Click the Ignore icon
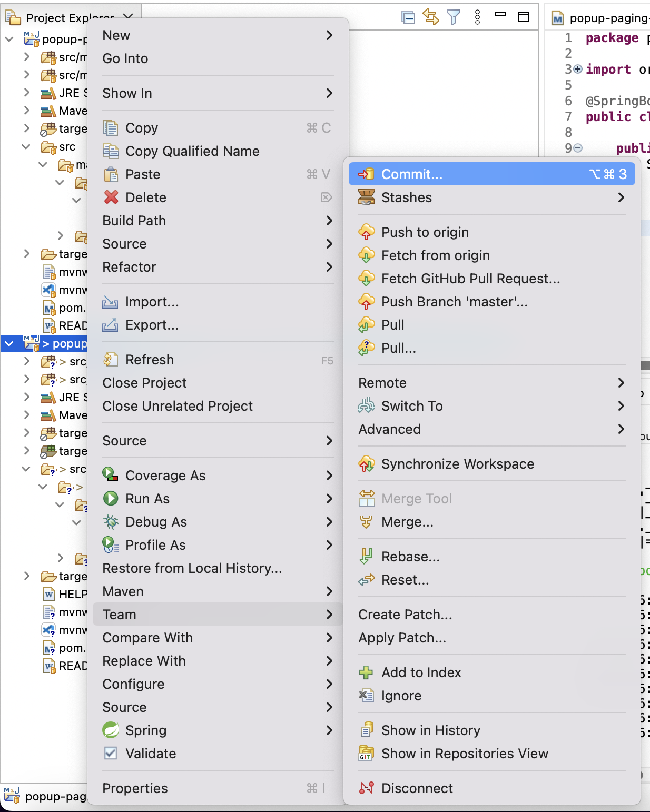 (366, 696)
